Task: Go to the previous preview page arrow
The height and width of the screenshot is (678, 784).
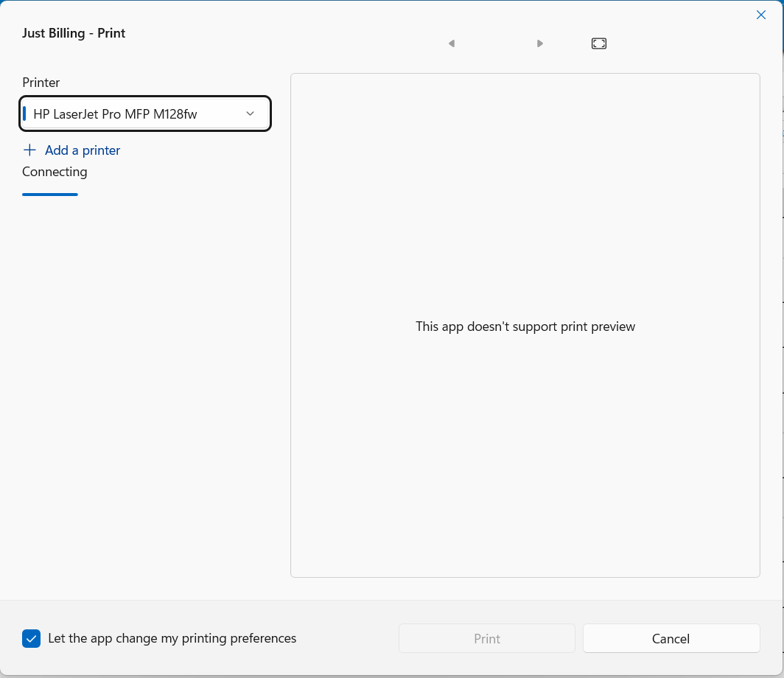Action: pyautogui.click(x=452, y=44)
